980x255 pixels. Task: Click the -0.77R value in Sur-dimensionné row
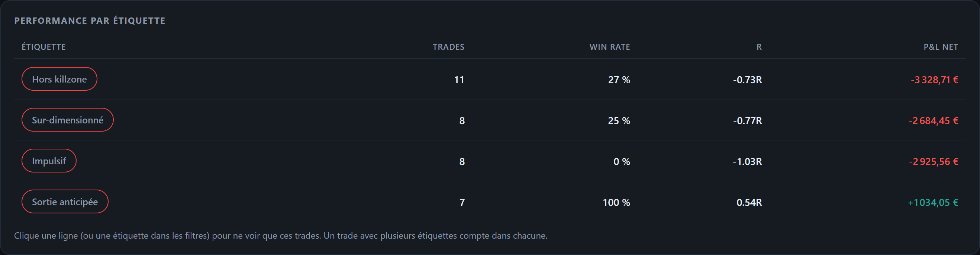click(747, 121)
